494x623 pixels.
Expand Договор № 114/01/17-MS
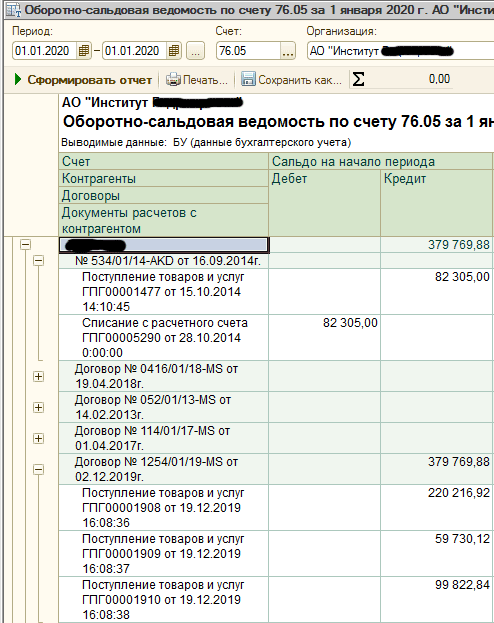(39, 438)
